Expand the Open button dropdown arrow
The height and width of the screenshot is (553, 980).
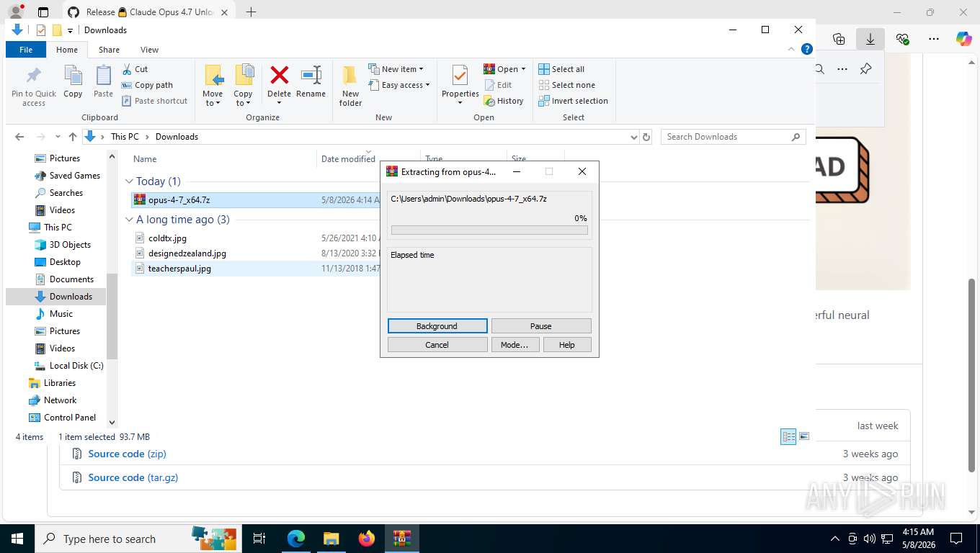[523, 69]
